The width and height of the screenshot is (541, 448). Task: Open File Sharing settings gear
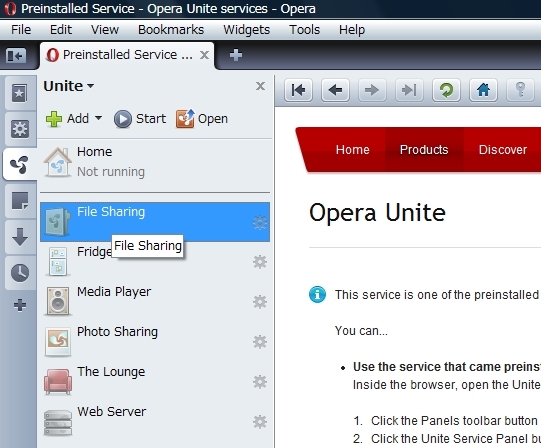pyautogui.click(x=260, y=223)
